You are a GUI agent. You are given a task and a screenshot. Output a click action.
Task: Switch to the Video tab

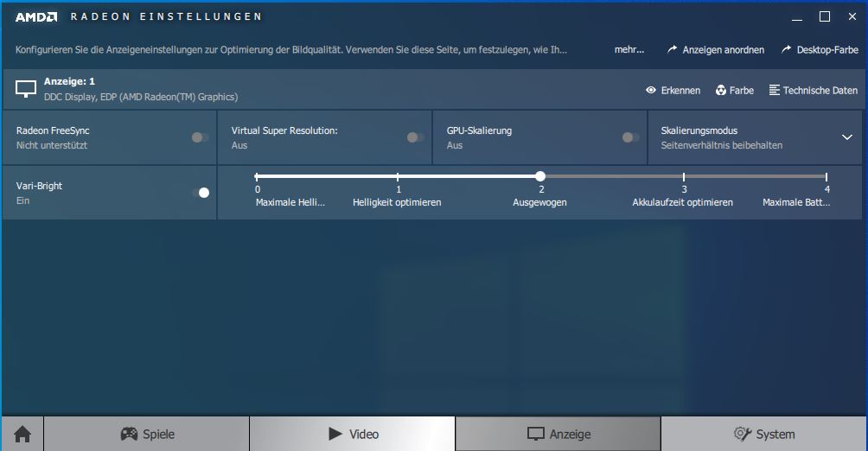point(353,434)
